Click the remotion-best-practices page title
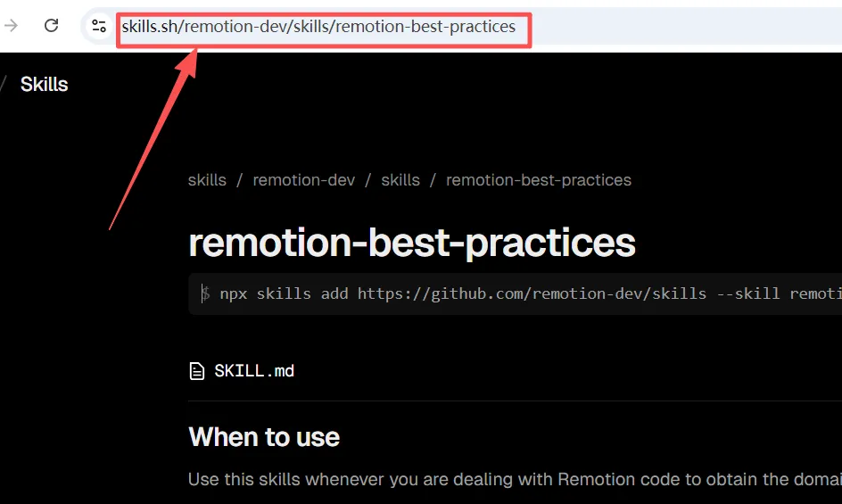Screen dimensions: 842x504 coord(412,243)
